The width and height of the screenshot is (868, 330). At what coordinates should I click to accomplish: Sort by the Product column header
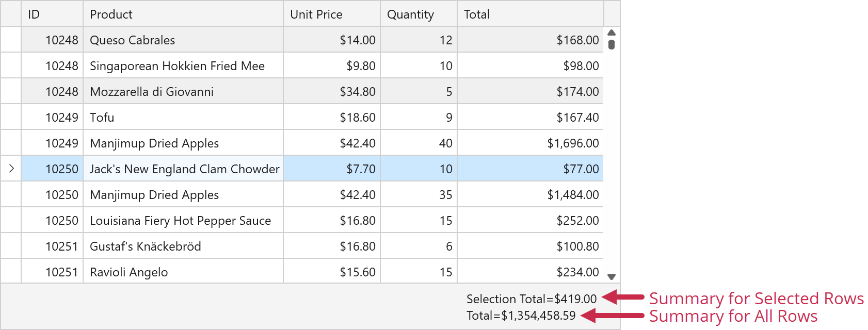pyautogui.click(x=183, y=14)
